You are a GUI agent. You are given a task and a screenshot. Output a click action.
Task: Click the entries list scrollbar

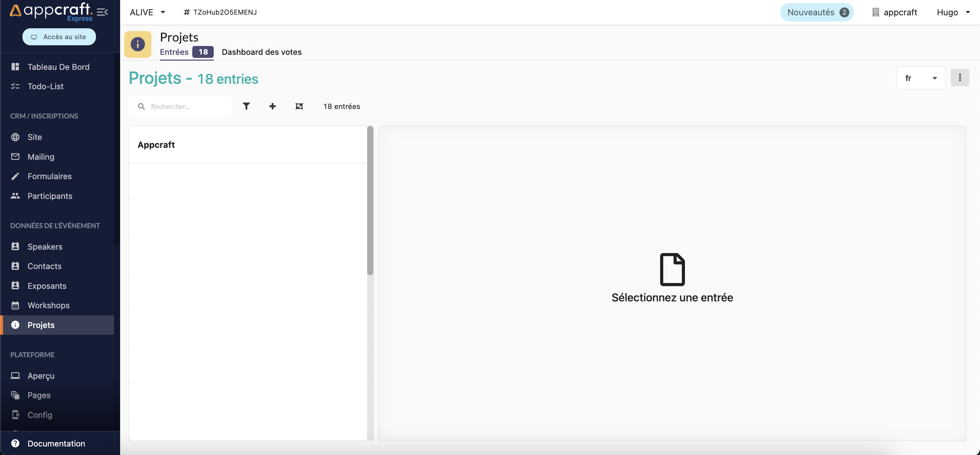(x=370, y=200)
